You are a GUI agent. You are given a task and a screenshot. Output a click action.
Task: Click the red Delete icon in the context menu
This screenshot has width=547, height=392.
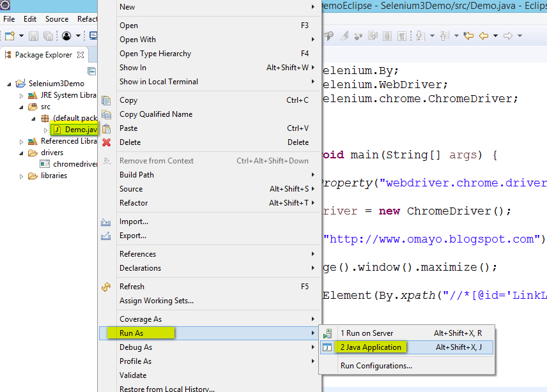click(x=106, y=142)
